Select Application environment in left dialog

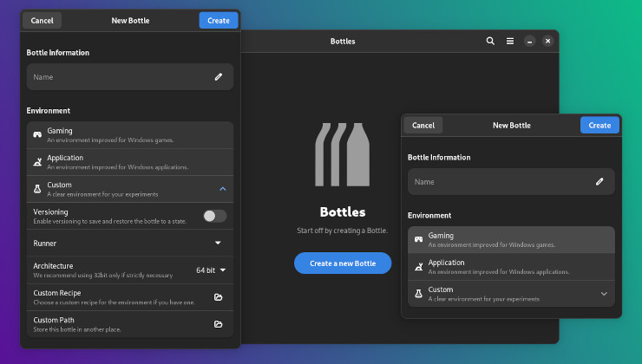pyautogui.click(x=130, y=162)
